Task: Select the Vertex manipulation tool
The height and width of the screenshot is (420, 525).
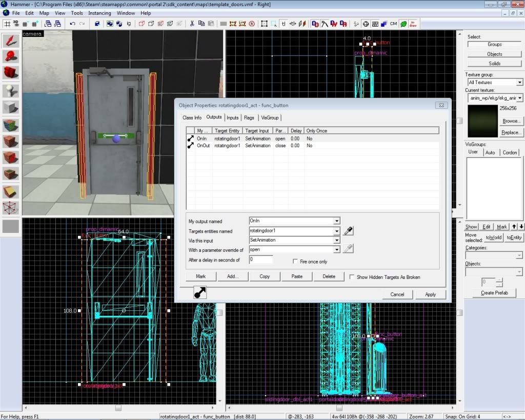Action: pos(11,208)
